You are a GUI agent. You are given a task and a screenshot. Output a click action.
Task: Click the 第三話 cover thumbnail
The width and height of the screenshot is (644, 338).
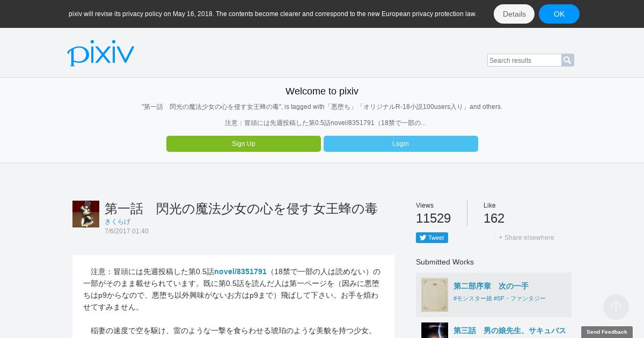pyautogui.click(x=435, y=330)
